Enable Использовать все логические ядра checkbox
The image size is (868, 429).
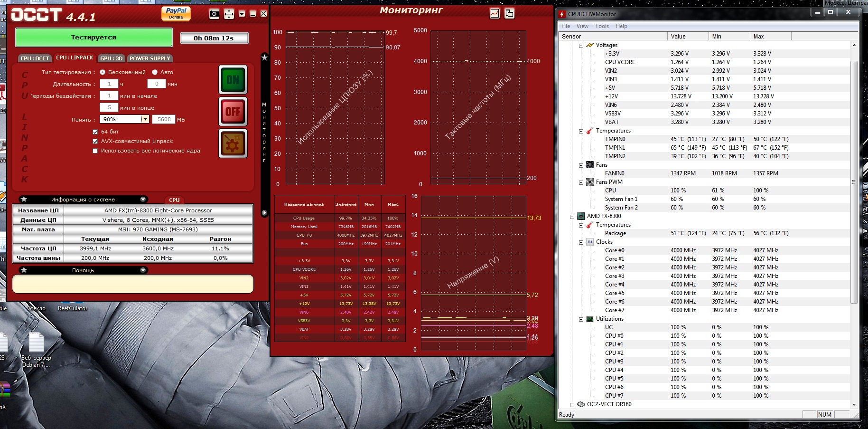click(x=95, y=151)
